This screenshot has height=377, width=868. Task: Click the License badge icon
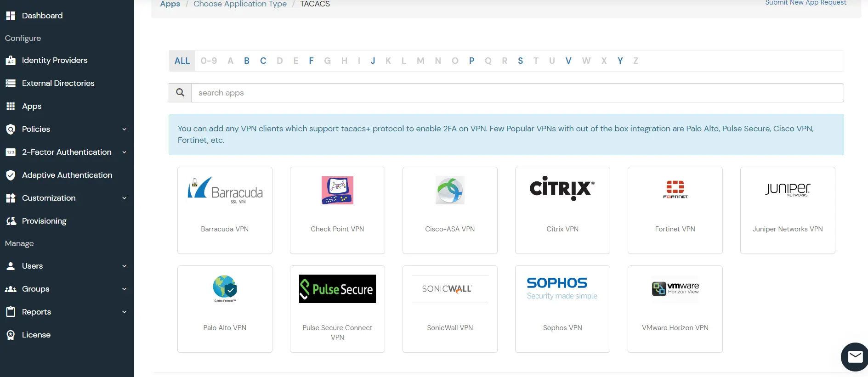pyautogui.click(x=11, y=335)
